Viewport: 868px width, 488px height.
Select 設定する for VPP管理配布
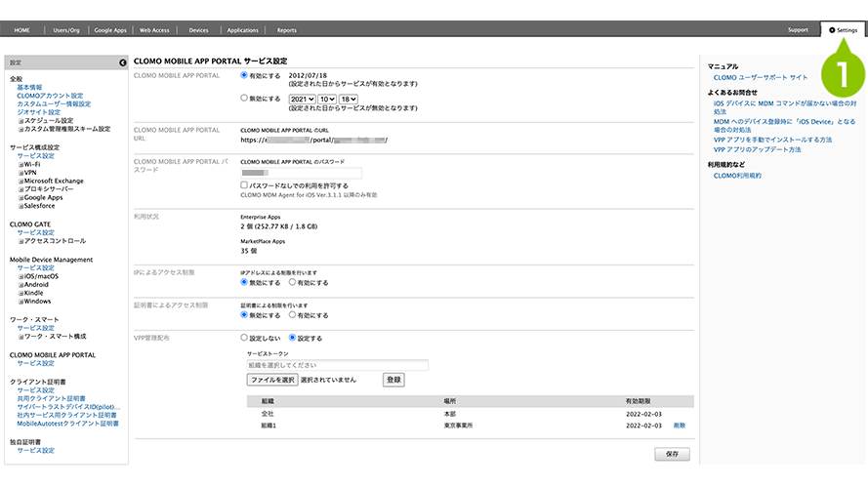292,338
